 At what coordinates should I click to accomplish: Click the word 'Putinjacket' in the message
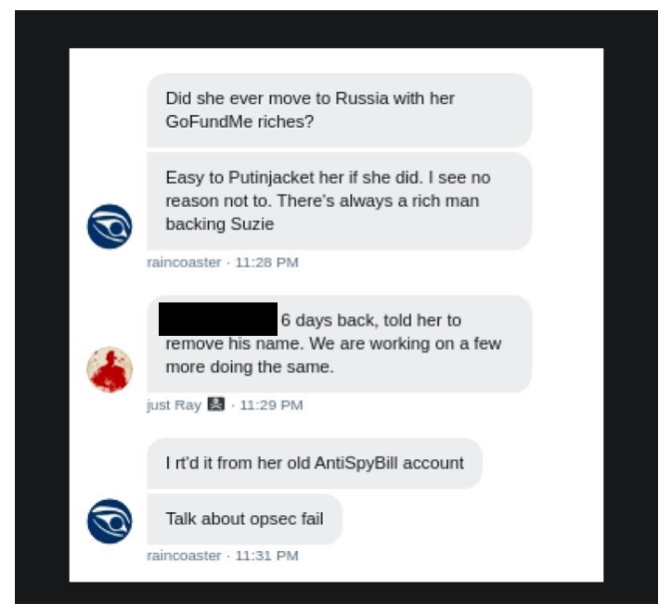[272, 178]
